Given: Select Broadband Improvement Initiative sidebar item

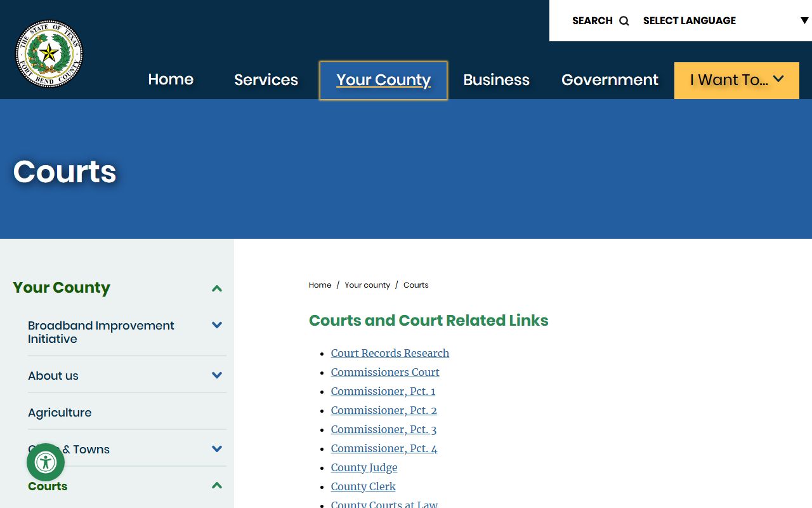Looking at the screenshot, I should 101,332.
